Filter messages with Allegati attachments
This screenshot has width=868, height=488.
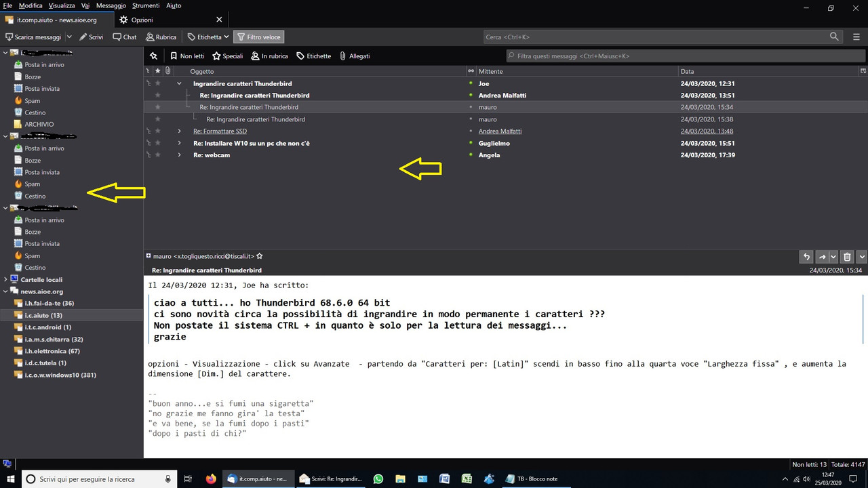click(x=355, y=56)
